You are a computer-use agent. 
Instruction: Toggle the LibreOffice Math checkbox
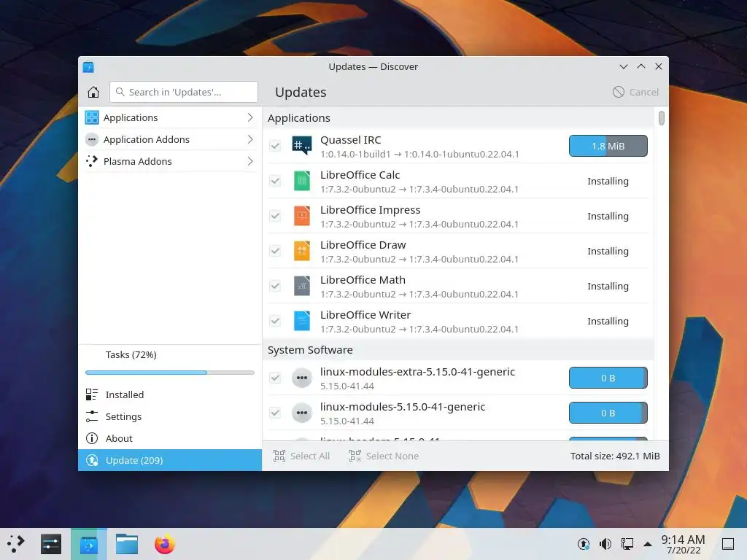click(x=275, y=286)
